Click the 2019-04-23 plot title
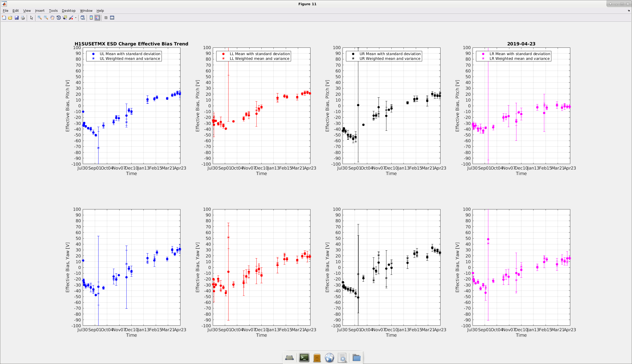The height and width of the screenshot is (364, 632). tap(521, 44)
